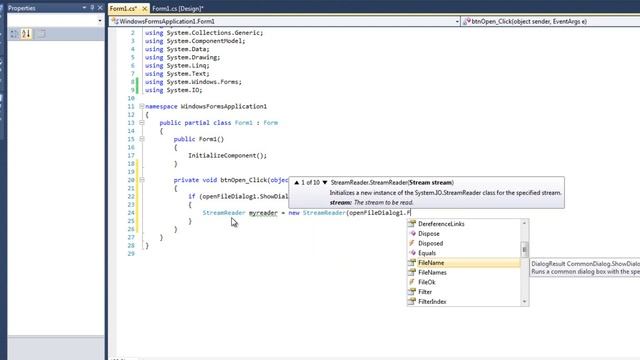
Task: Close the Properties panel
Action: [x=100, y=8]
